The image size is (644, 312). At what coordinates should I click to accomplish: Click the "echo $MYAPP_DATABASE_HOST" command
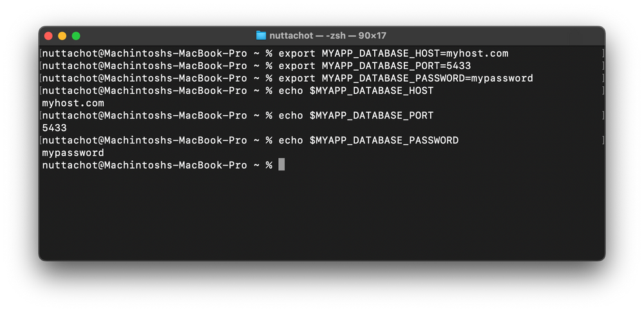coord(356,91)
